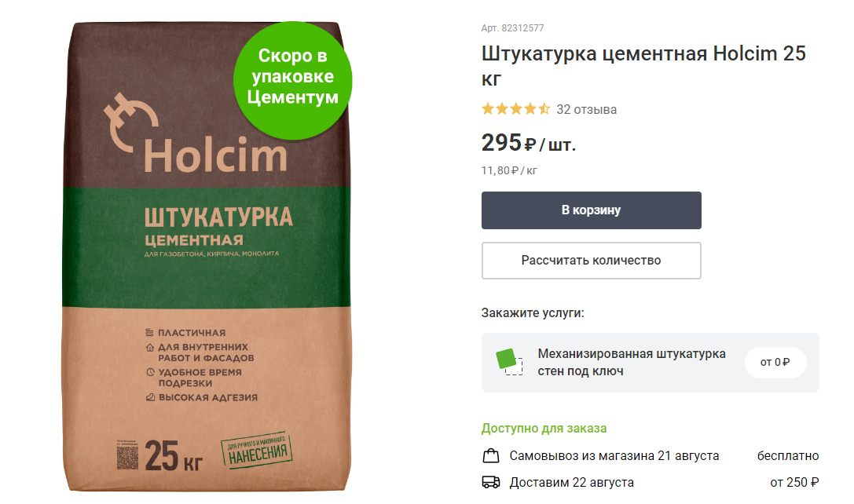This screenshot has width=854, height=504.
Task: Click the article number 'Арт. 82312577'
Action: coord(512,27)
